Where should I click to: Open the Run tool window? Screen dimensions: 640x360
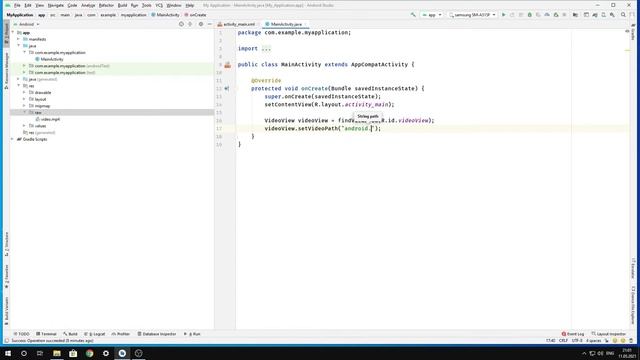tap(192, 334)
